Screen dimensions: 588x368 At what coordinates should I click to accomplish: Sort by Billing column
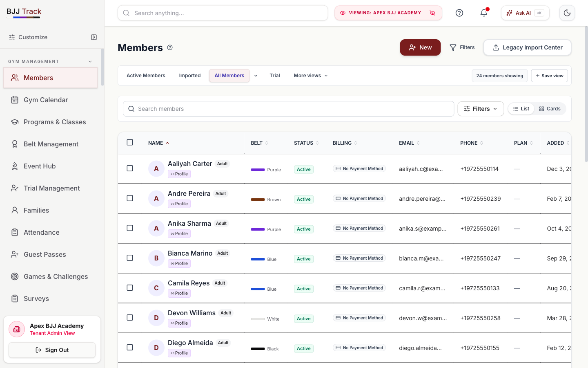[x=345, y=143]
